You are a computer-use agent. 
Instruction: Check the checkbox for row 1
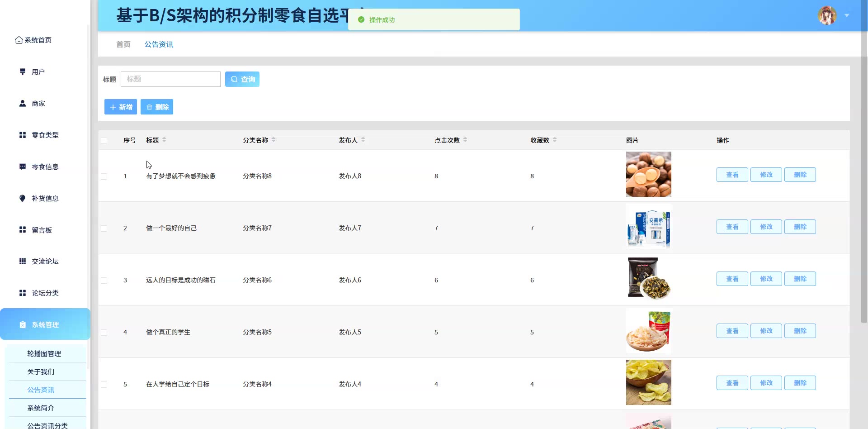[x=104, y=176]
